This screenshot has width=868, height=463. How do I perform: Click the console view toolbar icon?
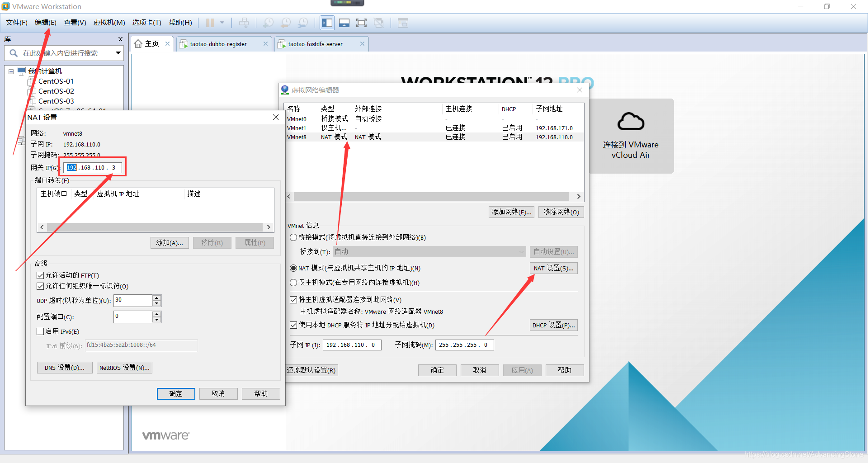403,23
